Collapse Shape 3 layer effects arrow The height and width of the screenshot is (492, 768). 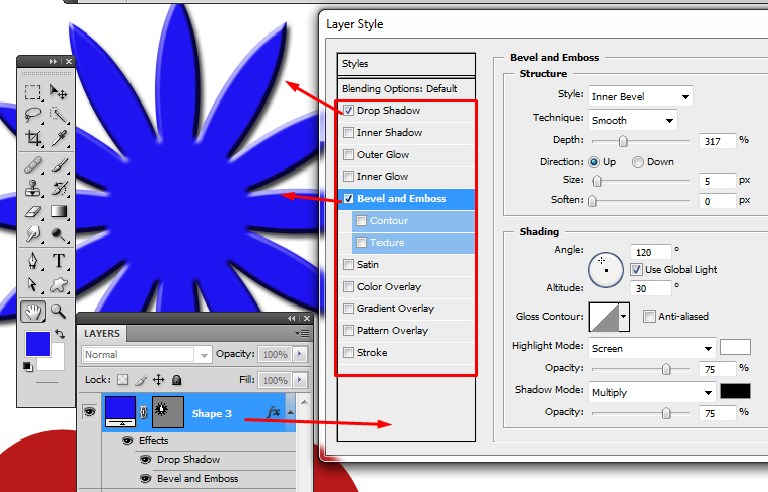(x=290, y=413)
